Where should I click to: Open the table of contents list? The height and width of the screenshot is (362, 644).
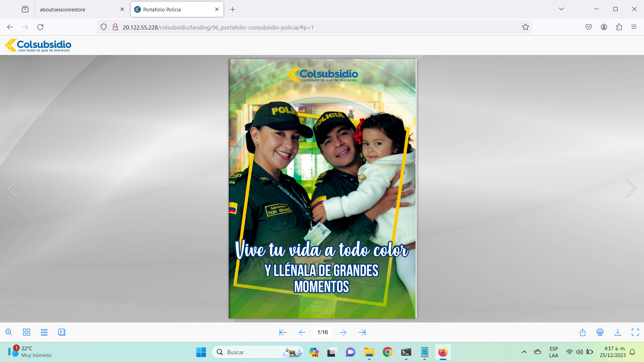pos(44,332)
